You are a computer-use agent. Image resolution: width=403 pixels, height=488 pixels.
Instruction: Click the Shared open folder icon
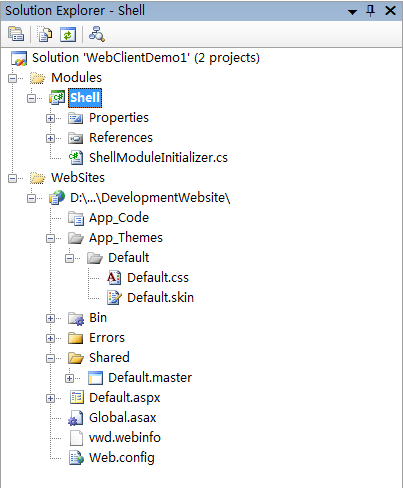click(x=76, y=358)
